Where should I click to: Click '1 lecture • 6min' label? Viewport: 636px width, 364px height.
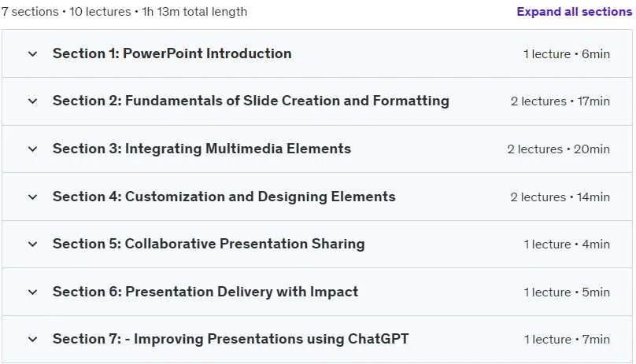tap(567, 54)
